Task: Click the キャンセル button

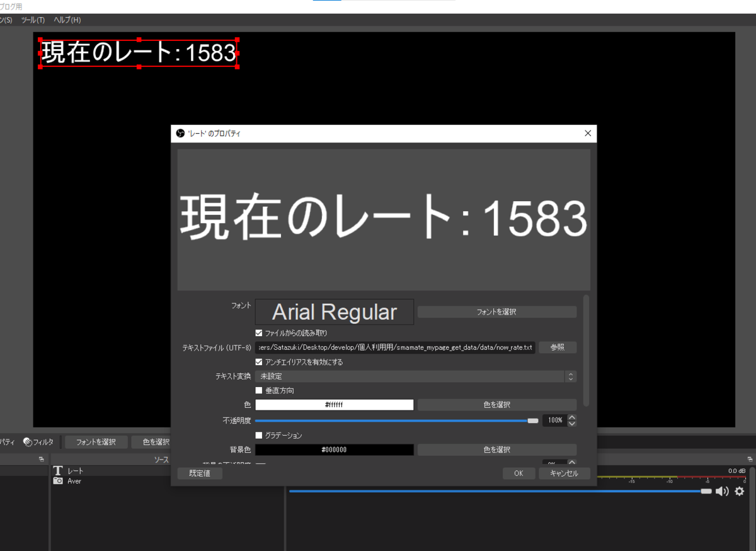Action: click(564, 473)
